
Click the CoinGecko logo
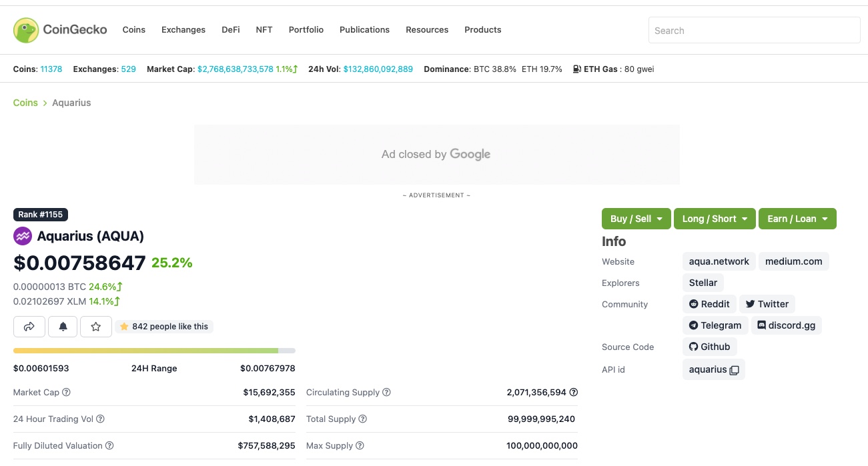pos(60,30)
